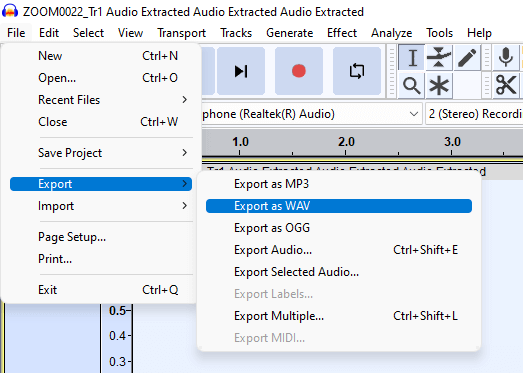Toggle the Loop playback button
Screen dimensions: 523x373
pos(357,71)
